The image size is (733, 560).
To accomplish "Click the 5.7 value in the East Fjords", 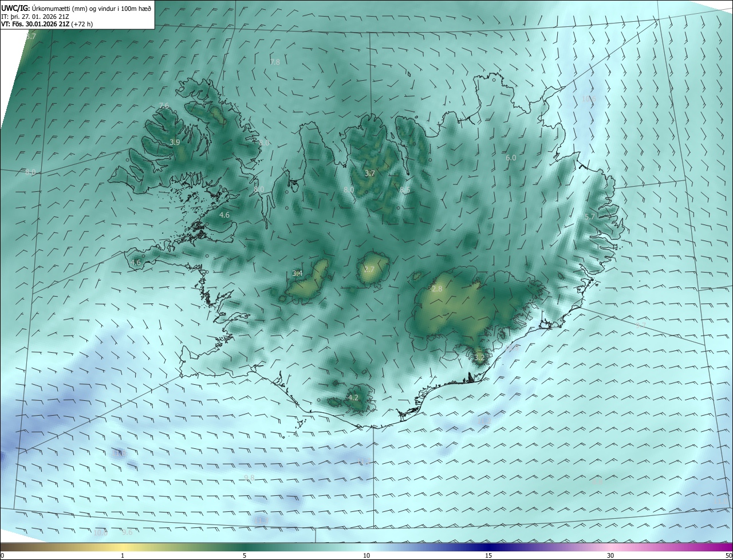I will [589, 217].
